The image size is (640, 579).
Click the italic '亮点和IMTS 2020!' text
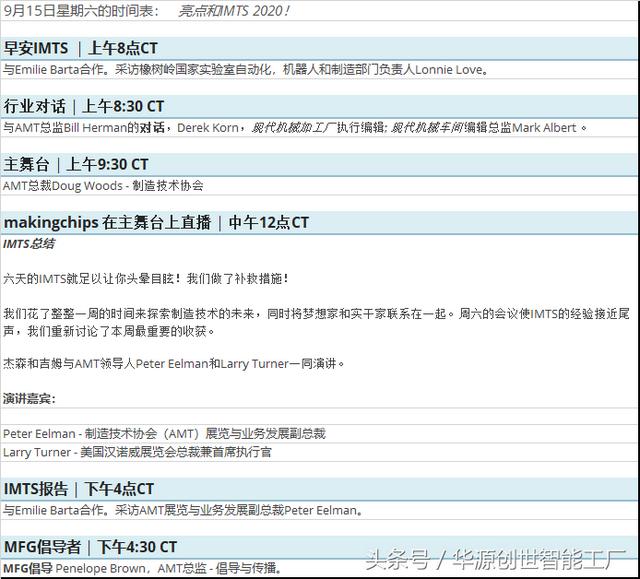[234, 11]
